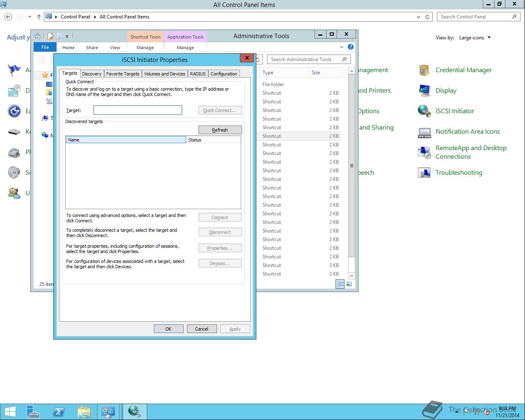Click the Phone and Modem icon
This screenshot has width=525, height=420.
point(14,152)
